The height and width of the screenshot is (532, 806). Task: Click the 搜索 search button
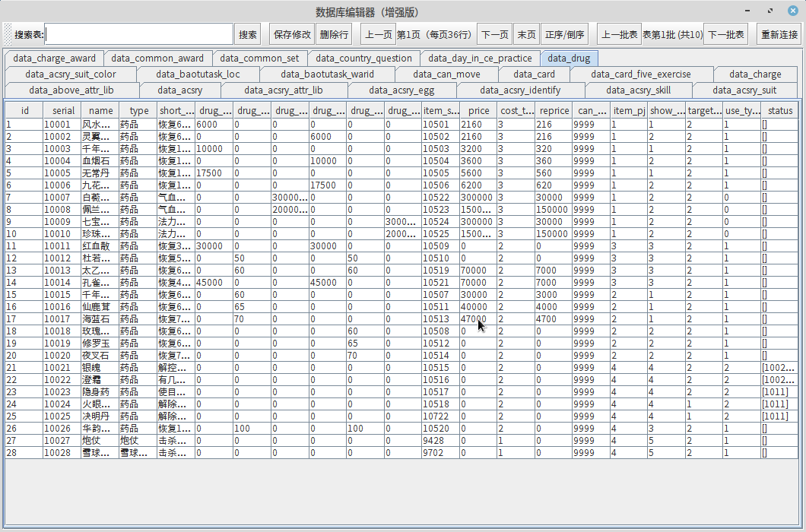coord(247,34)
